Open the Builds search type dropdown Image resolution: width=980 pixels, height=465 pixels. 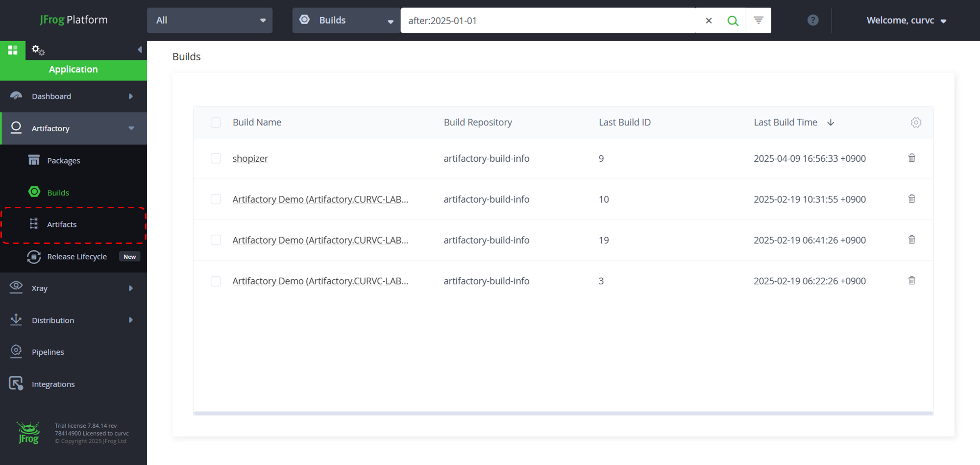click(x=346, y=21)
